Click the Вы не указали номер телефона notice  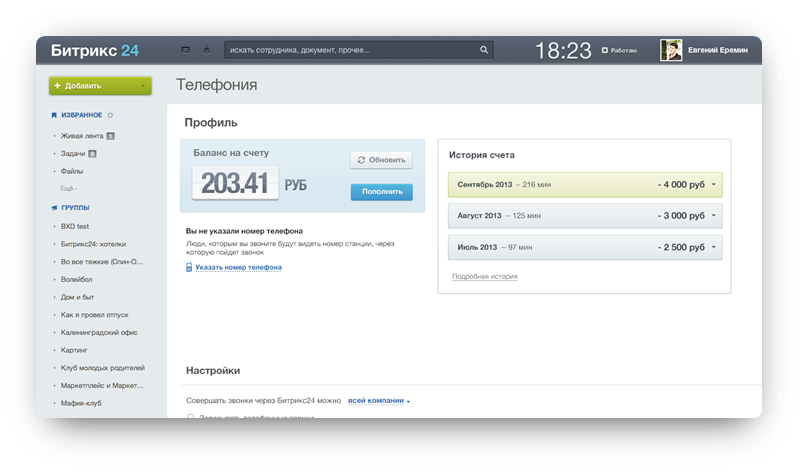pos(244,231)
